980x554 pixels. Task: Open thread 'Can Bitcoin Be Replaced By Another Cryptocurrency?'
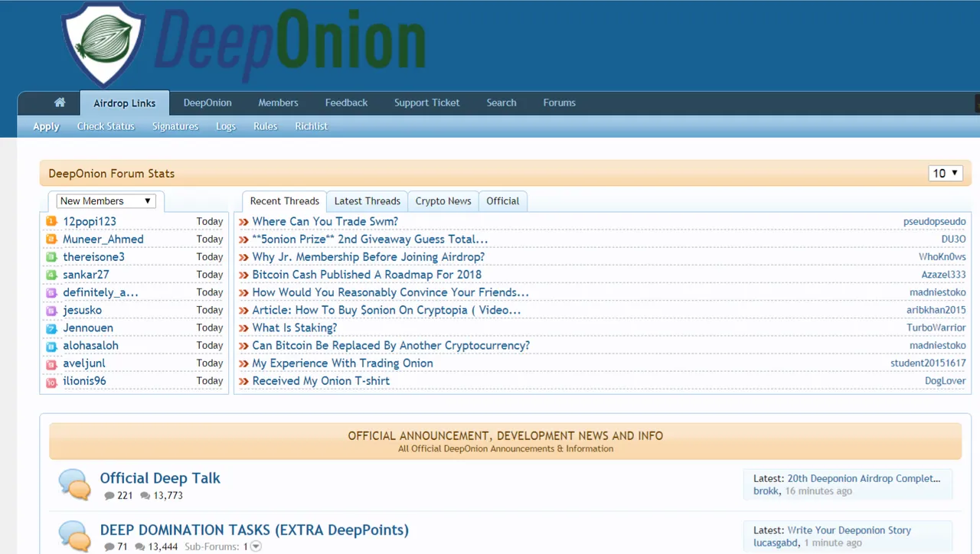(x=390, y=345)
